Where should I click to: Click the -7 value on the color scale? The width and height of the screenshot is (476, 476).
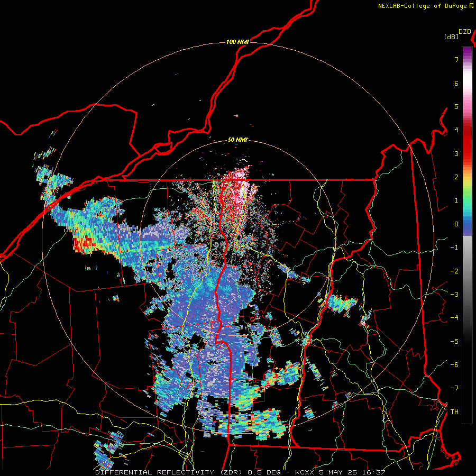click(x=454, y=388)
